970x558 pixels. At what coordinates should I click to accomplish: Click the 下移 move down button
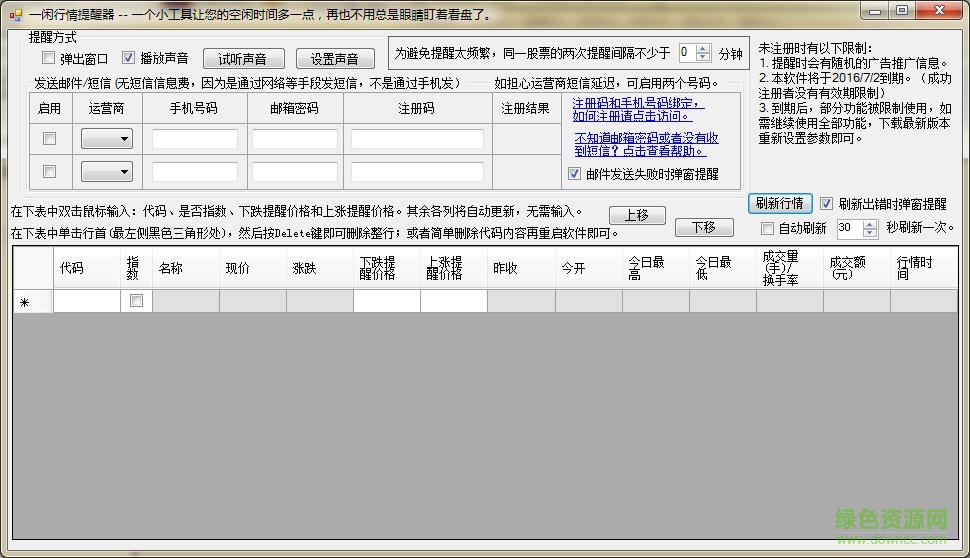(x=703, y=228)
